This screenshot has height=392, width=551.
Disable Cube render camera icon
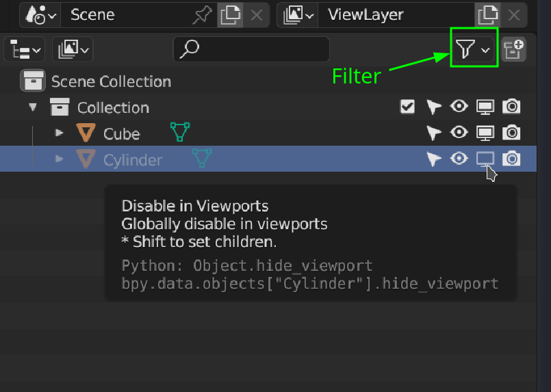(x=511, y=133)
